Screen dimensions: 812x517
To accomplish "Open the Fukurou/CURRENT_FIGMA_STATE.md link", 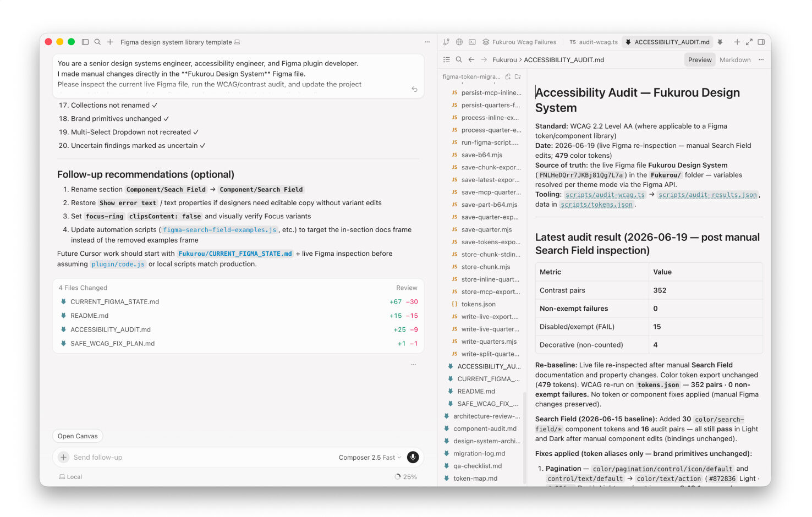I will (235, 254).
